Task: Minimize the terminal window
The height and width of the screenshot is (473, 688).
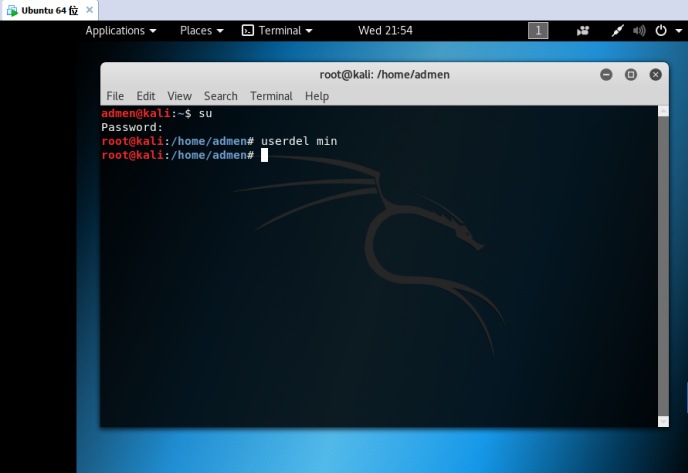Action: 606,75
